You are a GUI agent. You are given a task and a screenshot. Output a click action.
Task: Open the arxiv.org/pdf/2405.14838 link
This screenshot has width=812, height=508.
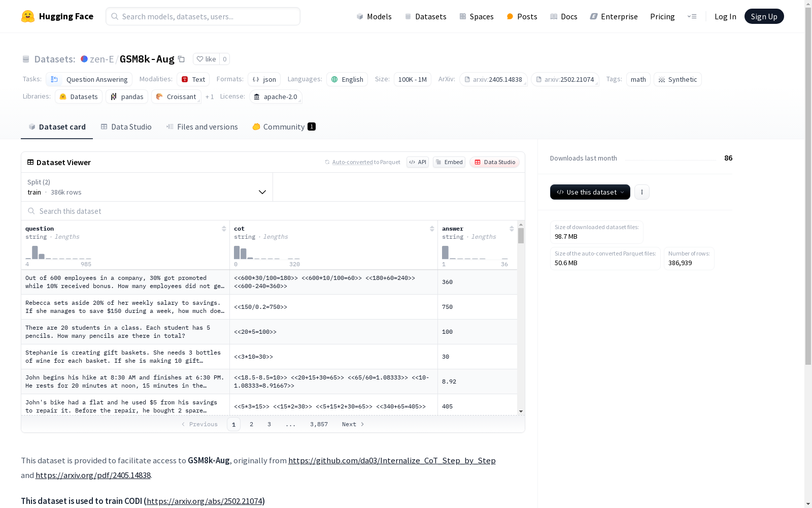point(93,475)
